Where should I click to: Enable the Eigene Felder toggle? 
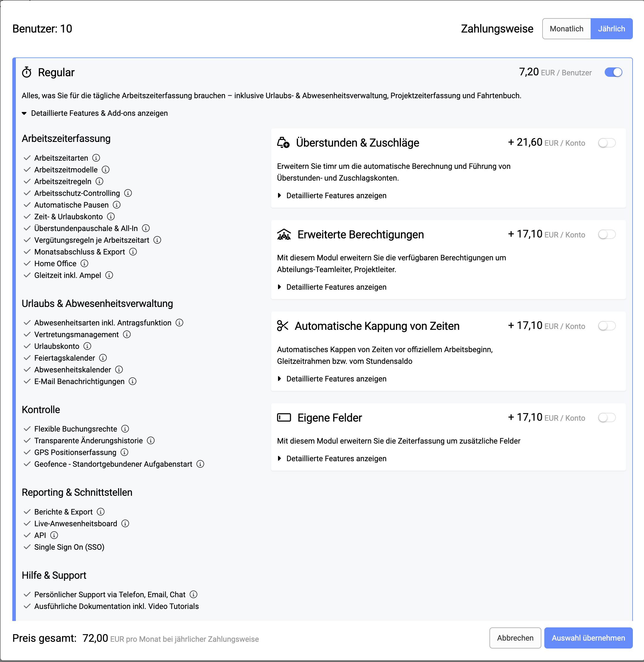pyautogui.click(x=607, y=417)
